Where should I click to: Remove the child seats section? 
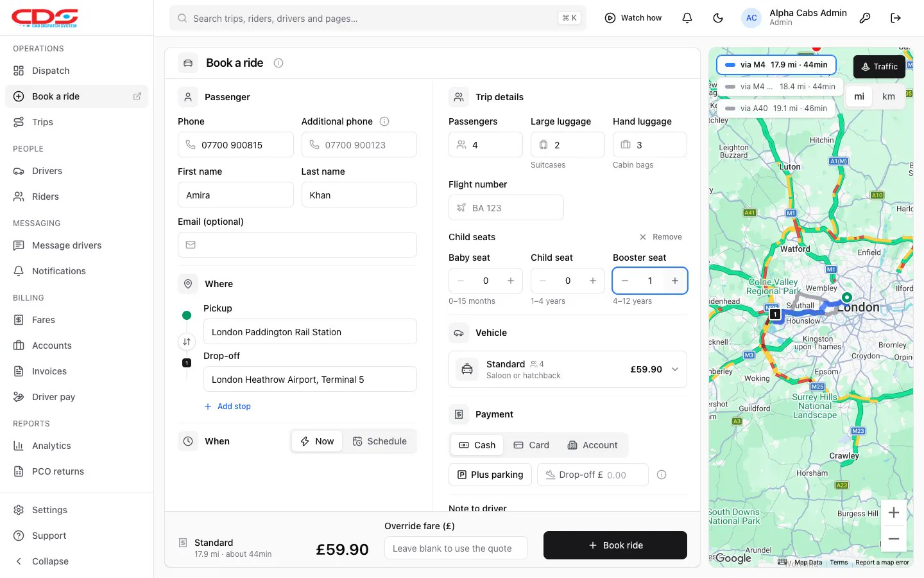661,237
